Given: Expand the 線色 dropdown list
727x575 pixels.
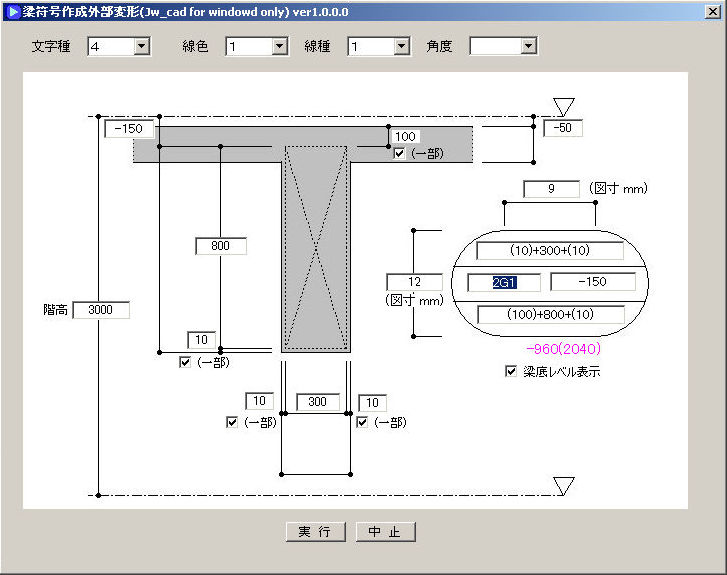Looking at the screenshot, I should (279, 46).
